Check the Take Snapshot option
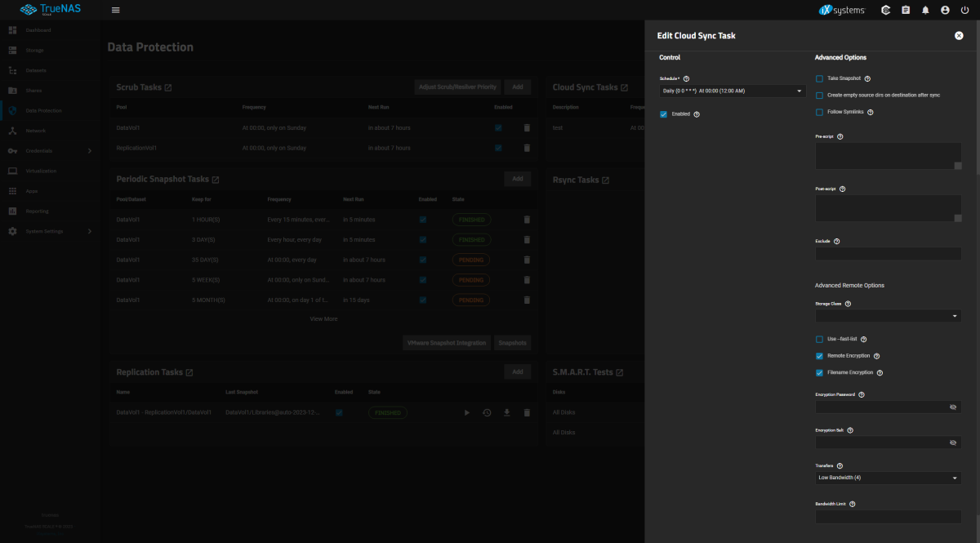 (x=819, y=78)
